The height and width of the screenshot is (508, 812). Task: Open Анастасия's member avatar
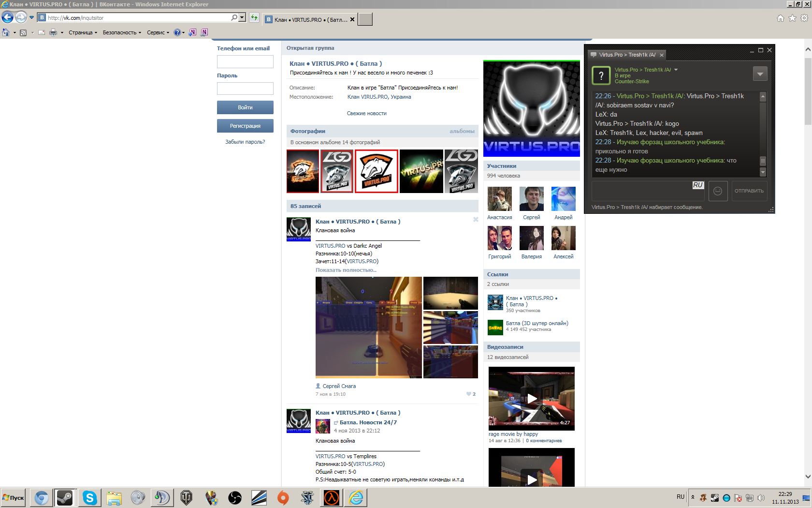pos(500,198)
